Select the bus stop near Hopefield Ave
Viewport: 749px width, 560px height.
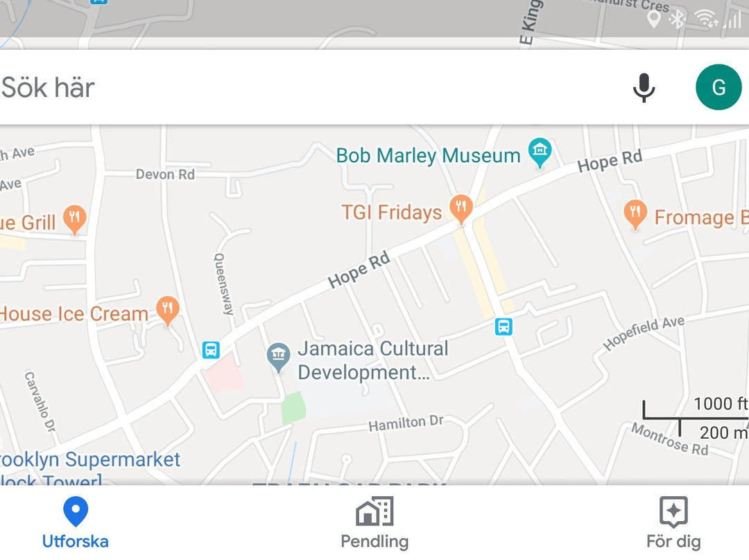(503, 327)
